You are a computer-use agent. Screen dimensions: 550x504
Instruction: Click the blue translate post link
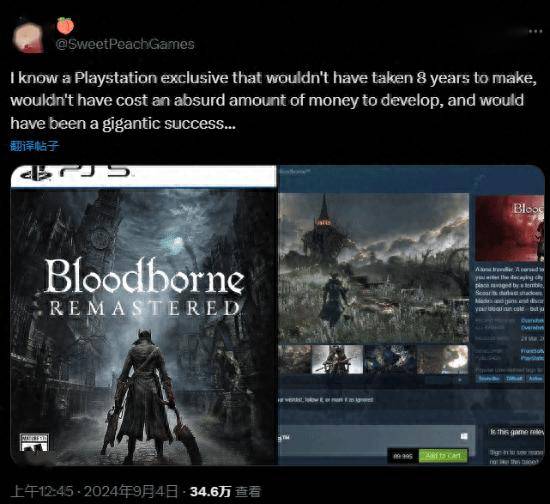(35, 146)
